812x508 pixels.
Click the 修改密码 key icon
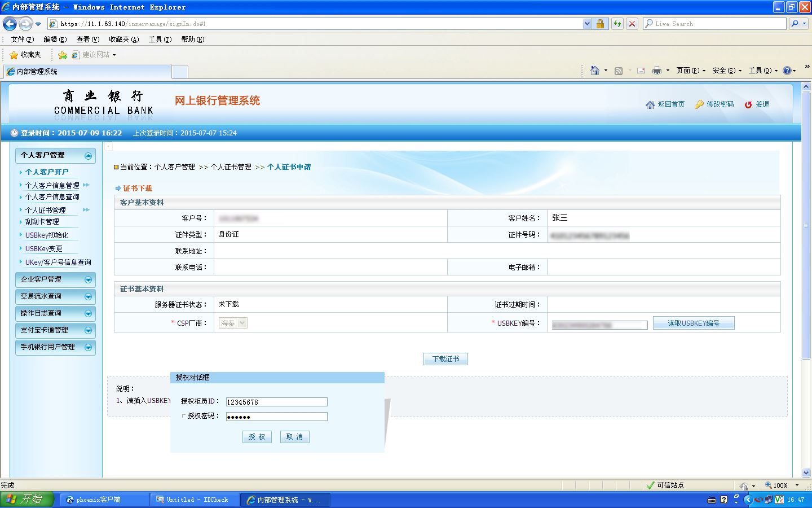pos(699,104)
